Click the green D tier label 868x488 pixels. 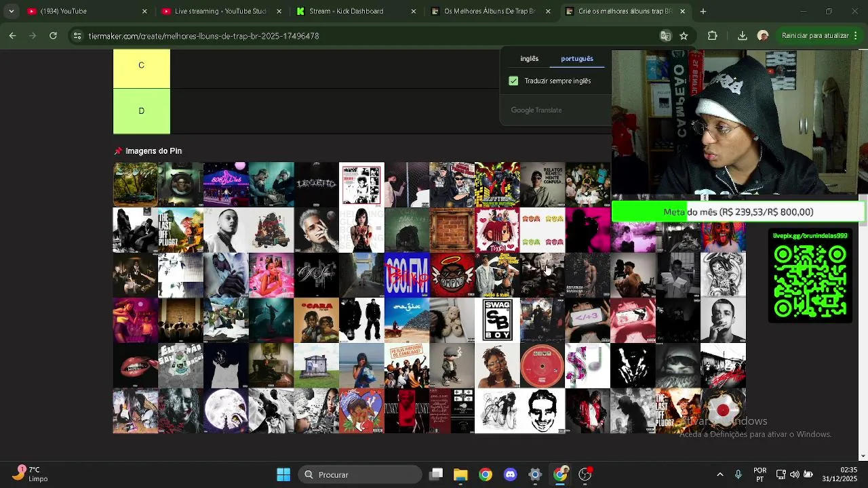click(141, 111)
